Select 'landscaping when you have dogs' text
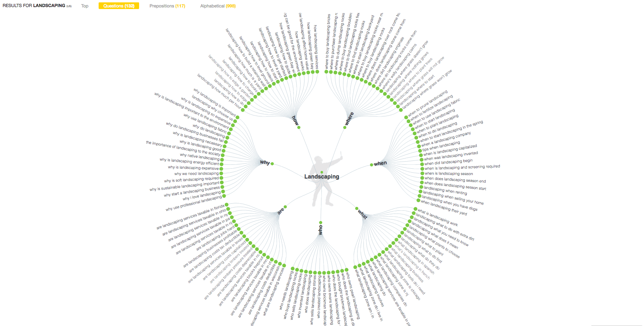Image resolution: width=644 pixels, height=326 pixels. click(x=450, y=203)
